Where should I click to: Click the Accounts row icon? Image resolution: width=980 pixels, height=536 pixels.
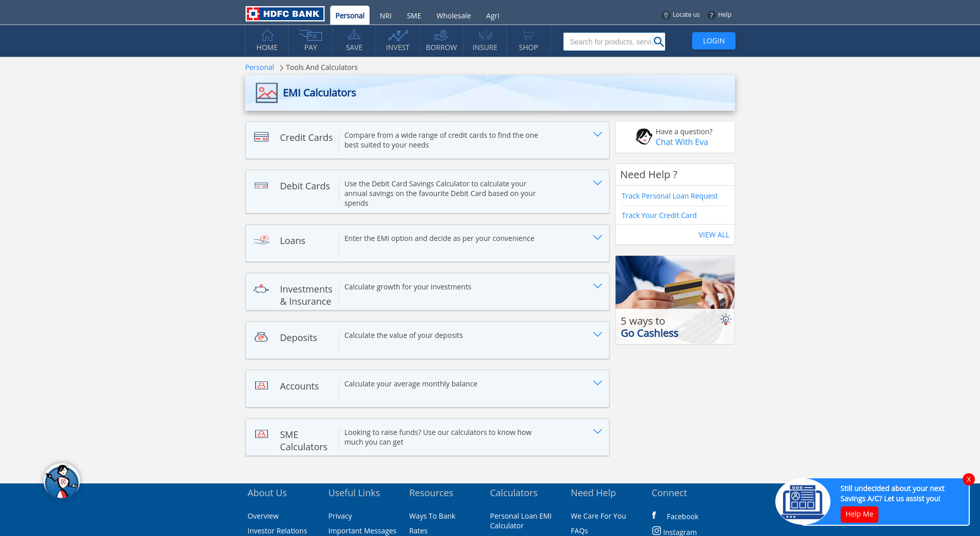coord(261,385)
